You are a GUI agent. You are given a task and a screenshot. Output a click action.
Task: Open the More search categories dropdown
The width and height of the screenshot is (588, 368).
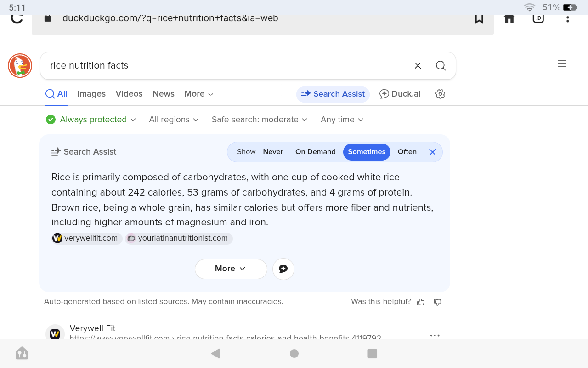[x=199, y=94]
